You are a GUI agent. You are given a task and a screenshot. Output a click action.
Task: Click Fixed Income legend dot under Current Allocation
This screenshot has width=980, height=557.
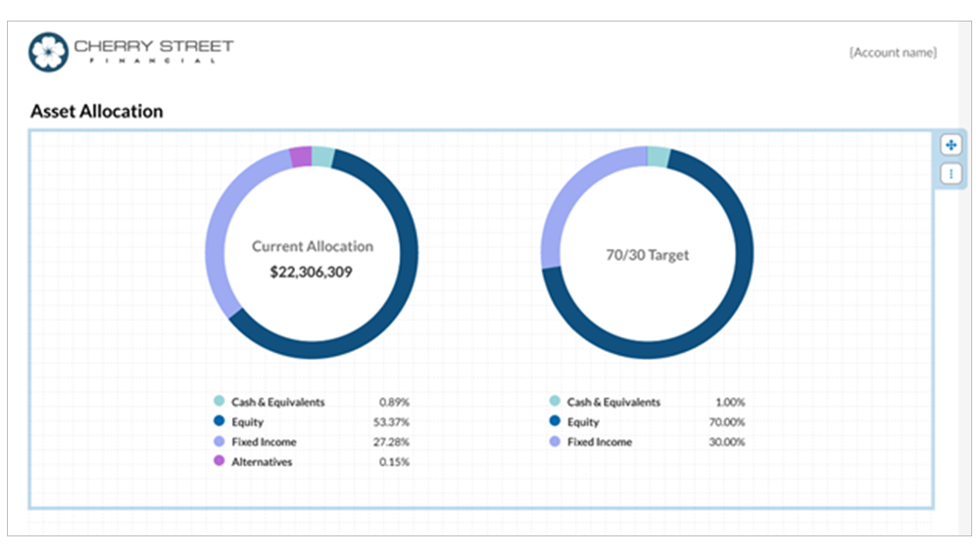(219, 441)
